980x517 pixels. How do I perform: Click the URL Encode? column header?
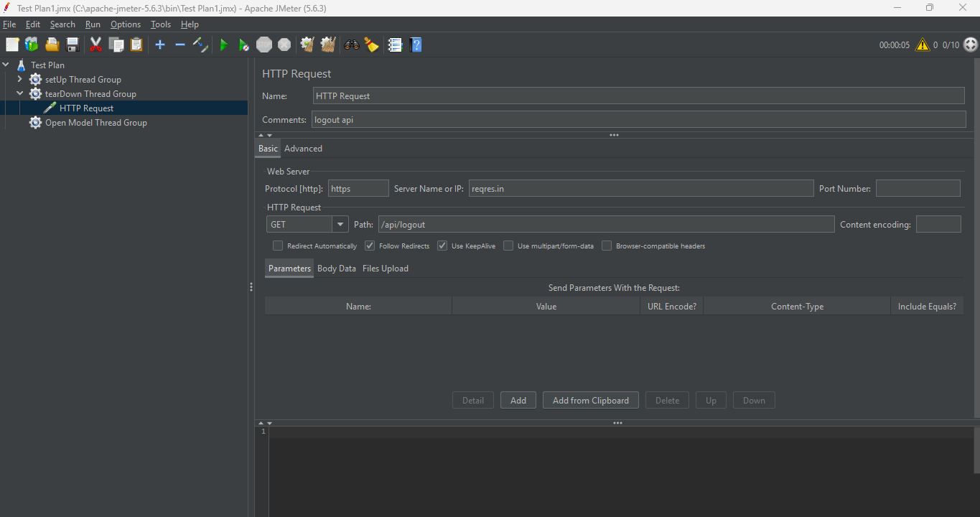tap(671, 307)
